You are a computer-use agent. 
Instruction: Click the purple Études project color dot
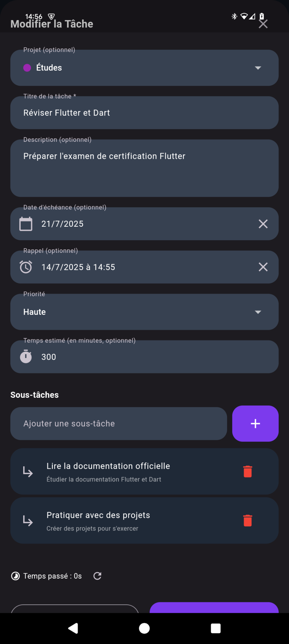(27, 68)
